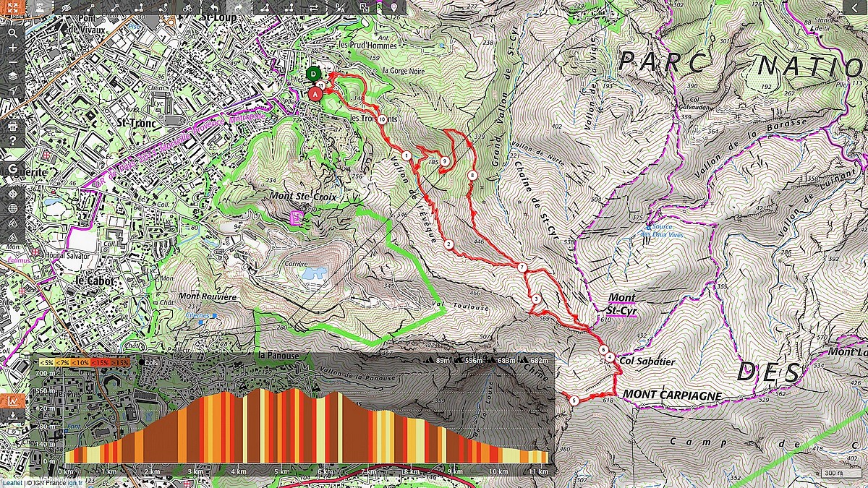
Task: Click the 5 km label on profile axis
Action: coord(281,471)
